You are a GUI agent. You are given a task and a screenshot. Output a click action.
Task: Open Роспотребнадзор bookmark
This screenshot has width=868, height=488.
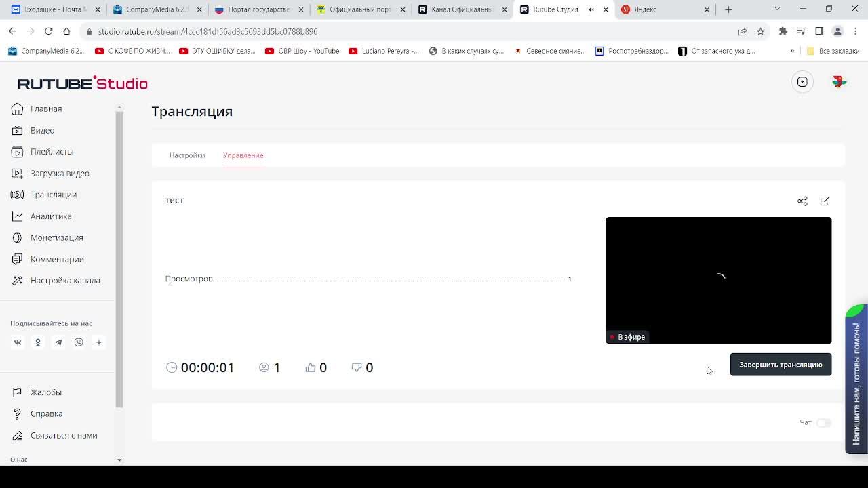(x=631, y=51)
